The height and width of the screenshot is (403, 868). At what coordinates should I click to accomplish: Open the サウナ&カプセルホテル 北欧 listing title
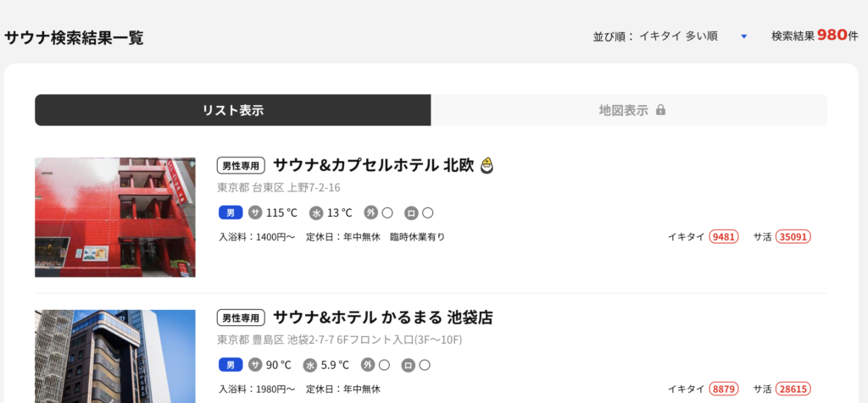tap(374, 165)
